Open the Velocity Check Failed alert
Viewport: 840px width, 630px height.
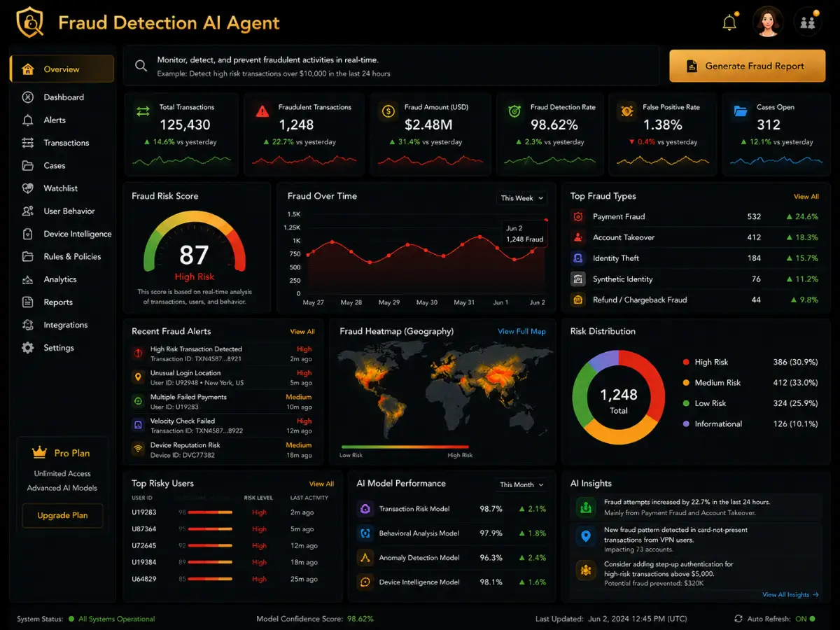222,426
